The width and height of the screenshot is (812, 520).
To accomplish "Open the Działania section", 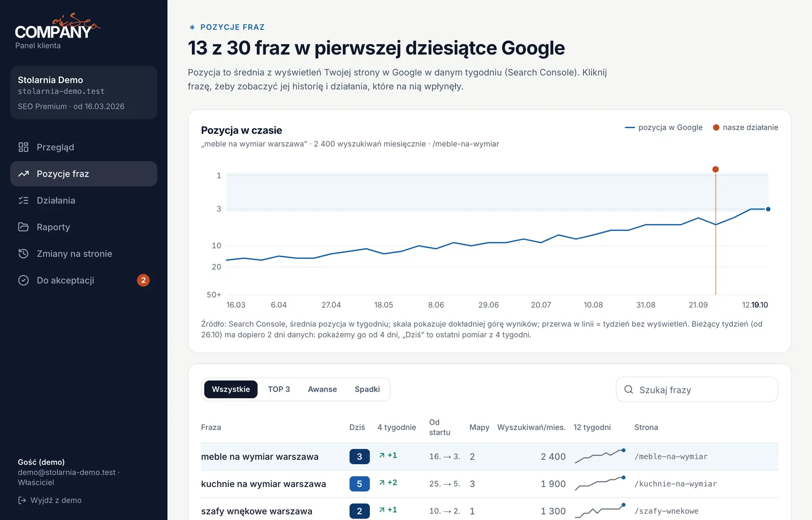I will pos(84,200).
